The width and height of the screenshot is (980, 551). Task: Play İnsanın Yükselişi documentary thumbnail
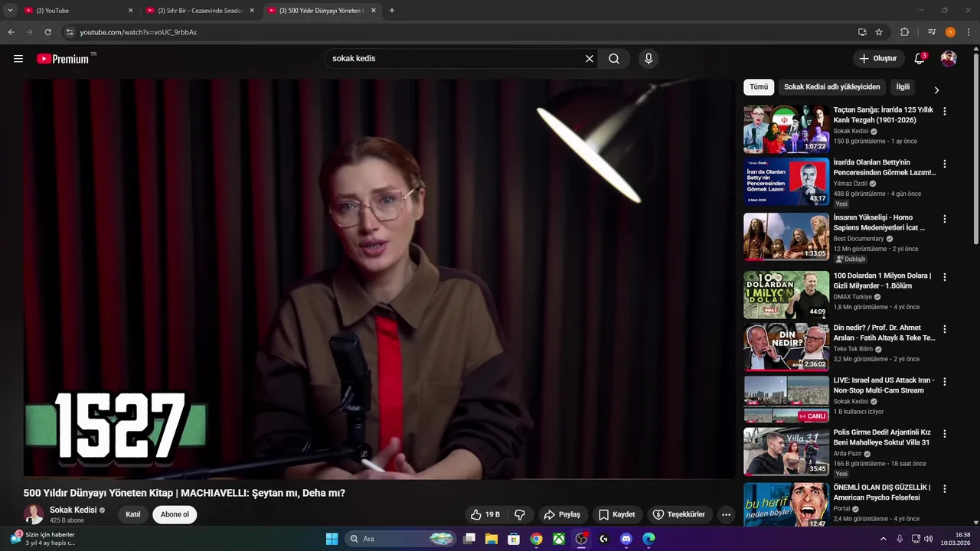[x=786, y=236]
